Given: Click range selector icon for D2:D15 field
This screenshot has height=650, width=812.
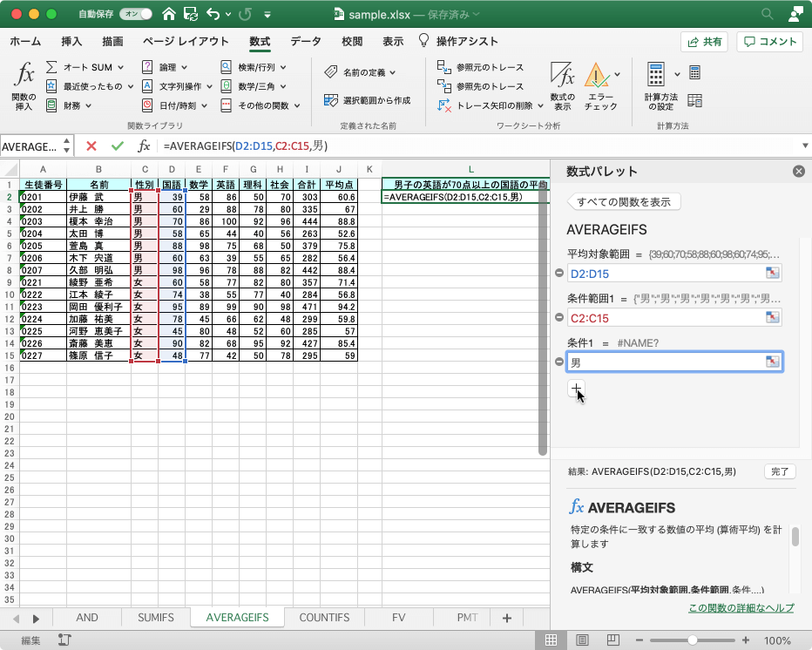Looking at the screenshot, I should pos(772,273).
